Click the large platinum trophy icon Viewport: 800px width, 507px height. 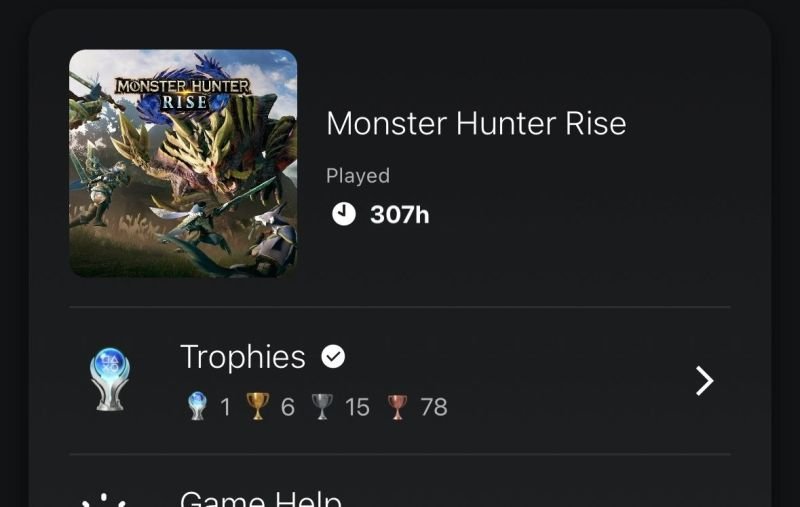click(x=109, y=381)
